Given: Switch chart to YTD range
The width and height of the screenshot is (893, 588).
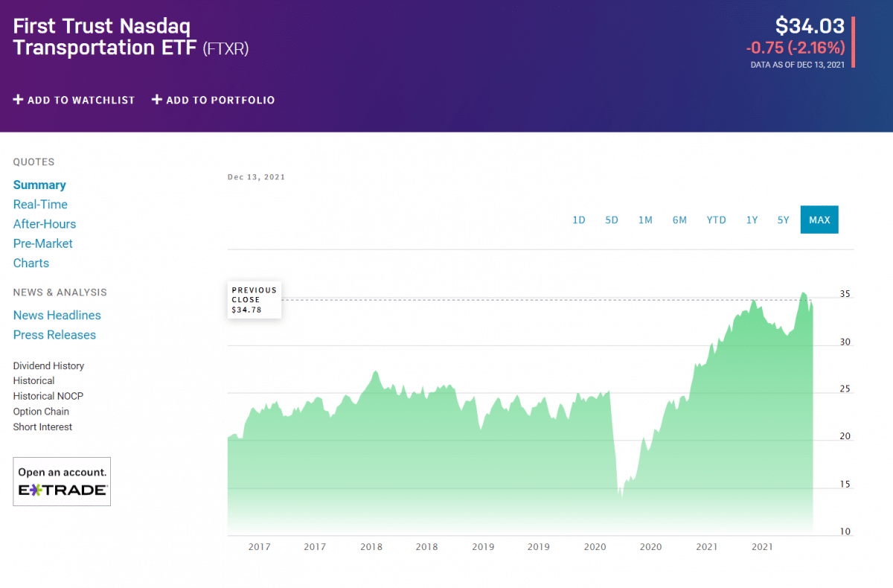Looking at the screenshot, I should click(x=716, y=220).
